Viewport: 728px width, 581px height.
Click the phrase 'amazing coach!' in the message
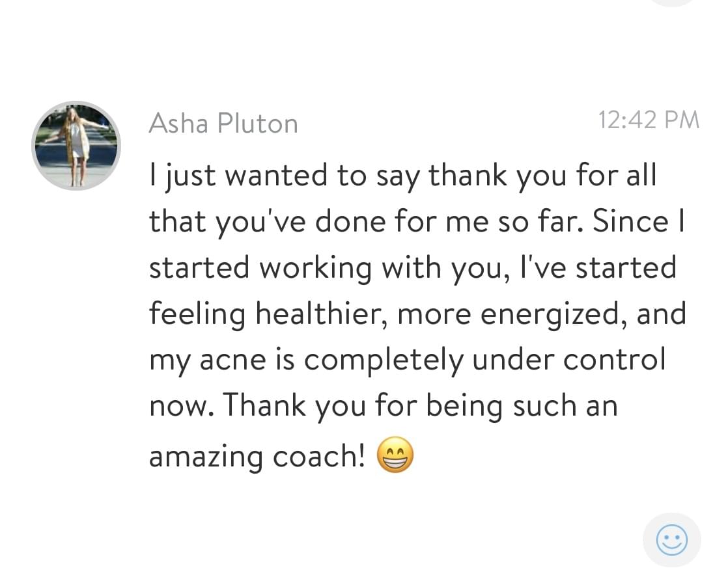[x=257, y=456]
